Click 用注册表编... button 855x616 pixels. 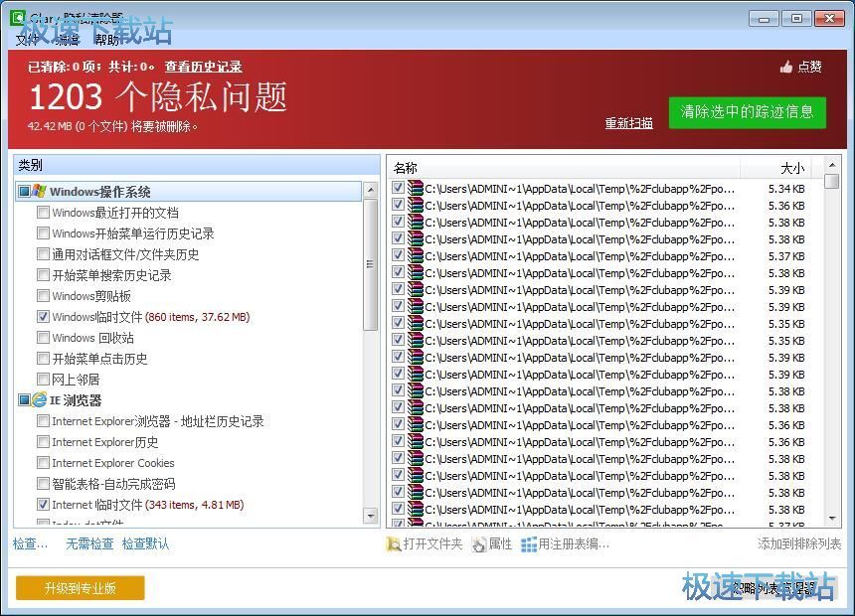tap(566, 544)
